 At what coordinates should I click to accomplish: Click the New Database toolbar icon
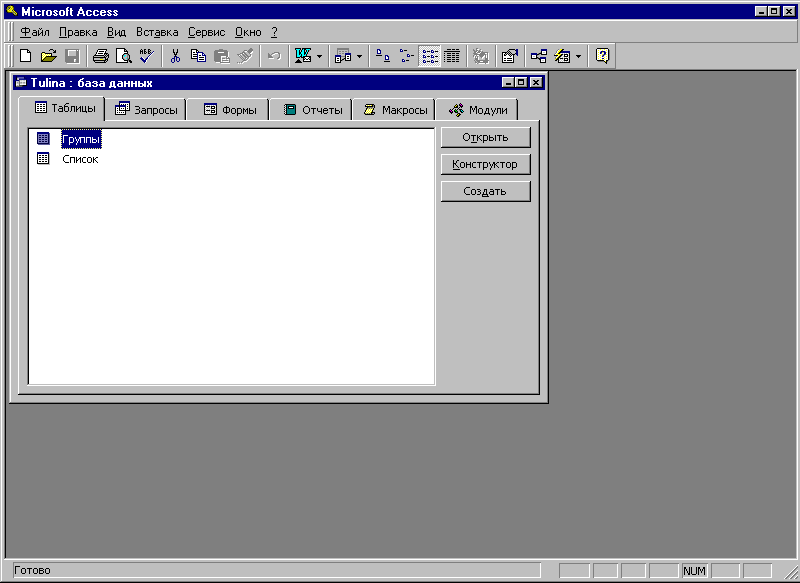pyautogui.click(x=26, y=56)
